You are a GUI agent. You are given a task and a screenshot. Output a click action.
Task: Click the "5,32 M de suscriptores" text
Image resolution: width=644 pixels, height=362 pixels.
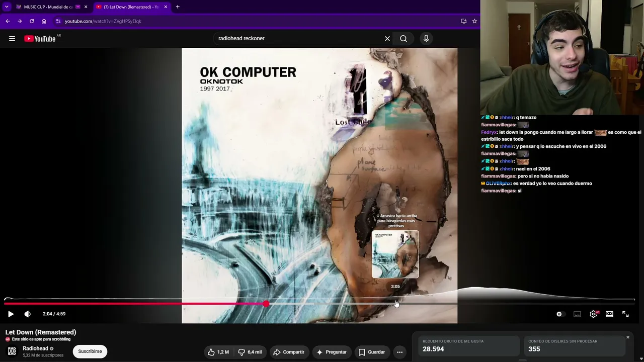43,355
